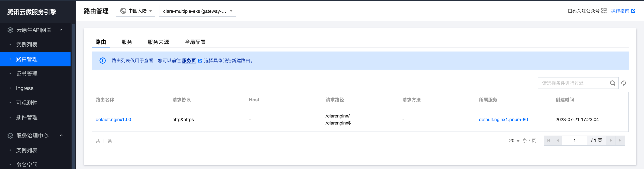Click the globe icon in region selector
The image size is (644, 169).
click(123, 11)
